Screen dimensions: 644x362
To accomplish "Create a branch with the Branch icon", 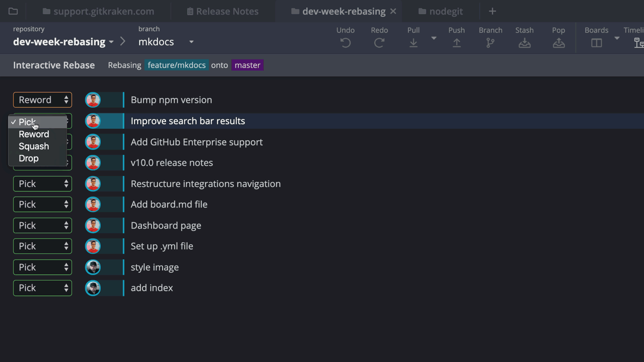I will coord(490,43).
